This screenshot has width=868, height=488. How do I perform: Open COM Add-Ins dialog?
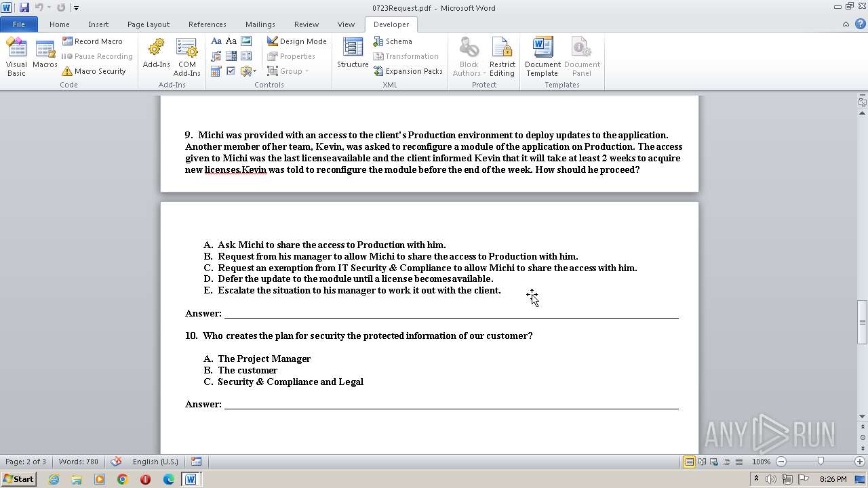186,57
